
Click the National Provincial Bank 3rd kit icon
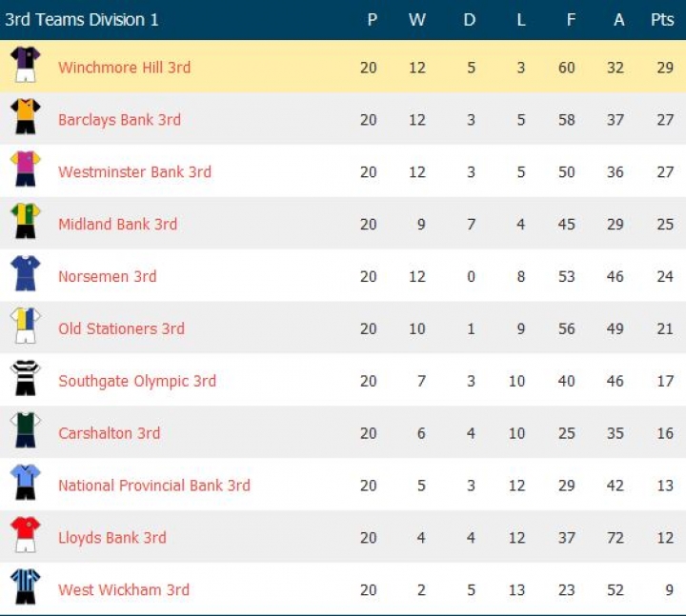click(x=26, y=485)
